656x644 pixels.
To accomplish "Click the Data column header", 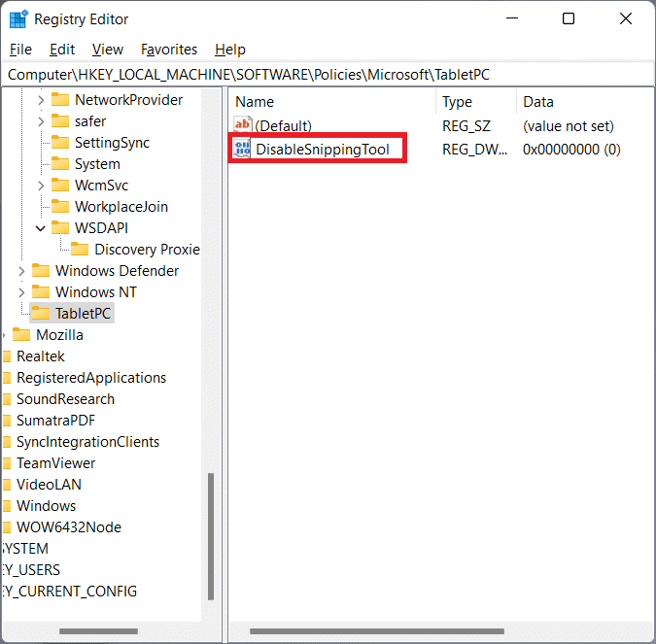I will (x=585, y=102).
